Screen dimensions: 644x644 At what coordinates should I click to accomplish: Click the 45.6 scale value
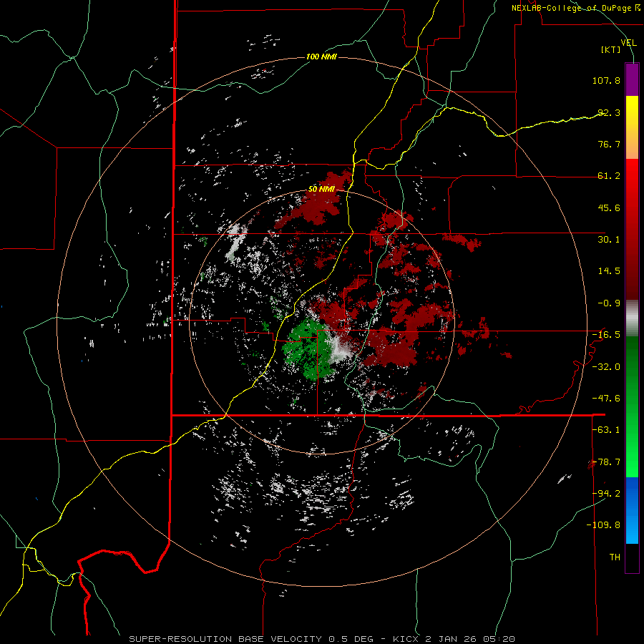click(x=609, y=208)
